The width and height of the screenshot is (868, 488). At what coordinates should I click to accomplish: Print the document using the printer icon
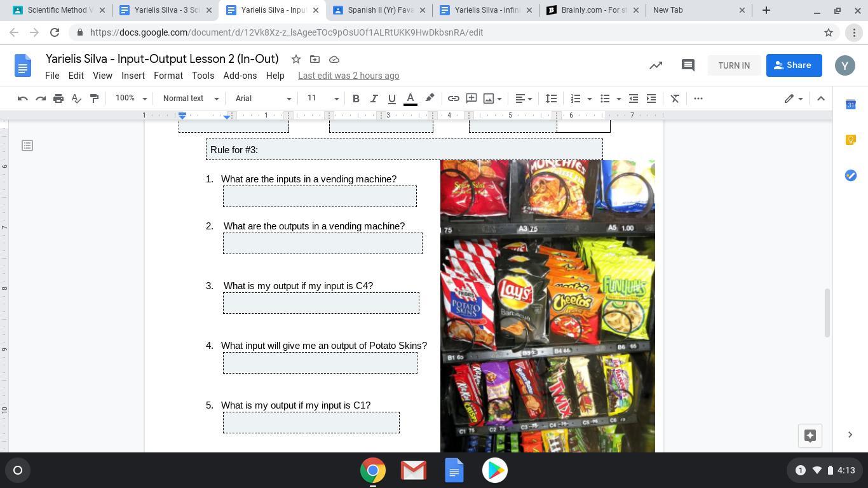[58, 98]
